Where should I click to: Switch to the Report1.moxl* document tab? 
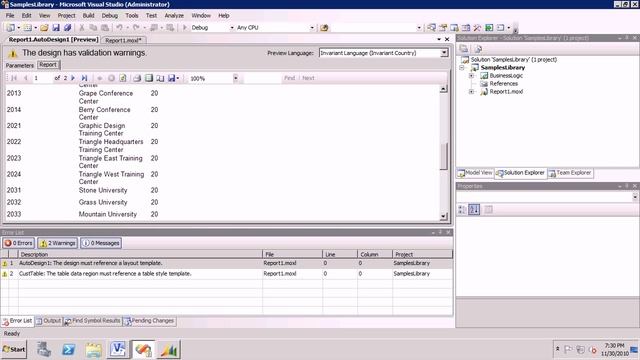pos(123,40)
